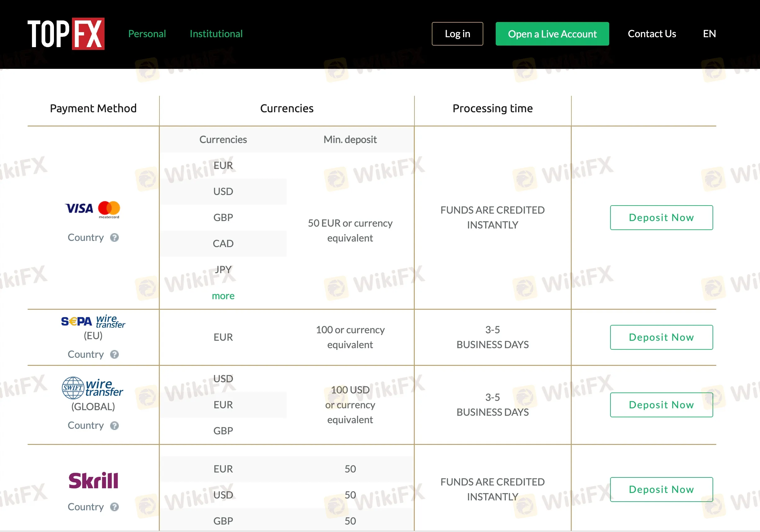Show country help for Skrill

(114, 507)
